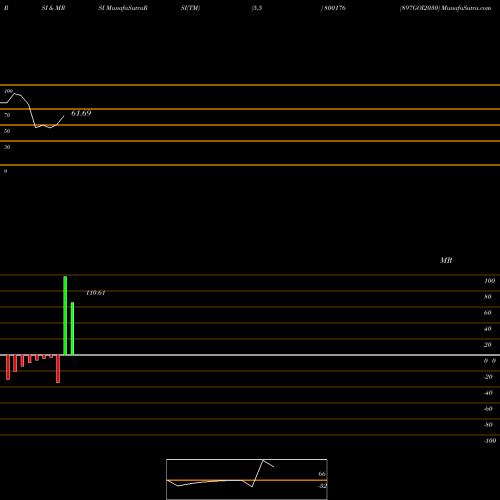Click the MunafaSutra.com watermark text at top right
The height and width of the screenshot is (500, 500).
click(466, 8)
